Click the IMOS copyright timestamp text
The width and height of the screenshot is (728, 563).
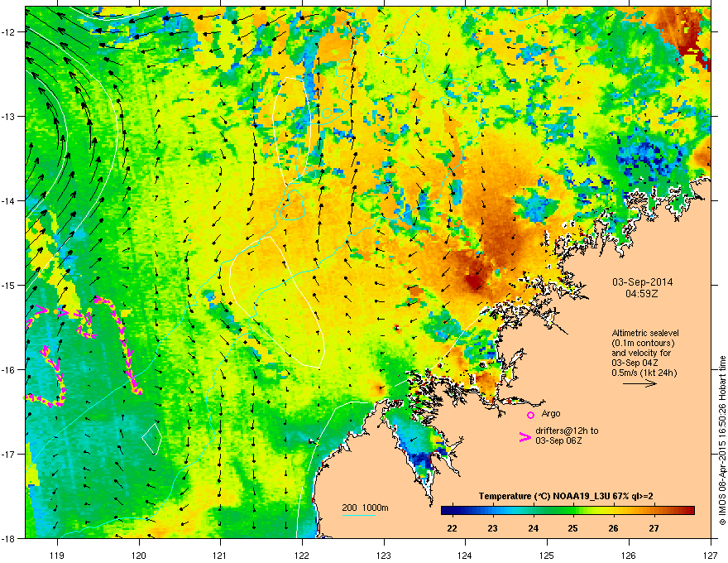(722, 440)
